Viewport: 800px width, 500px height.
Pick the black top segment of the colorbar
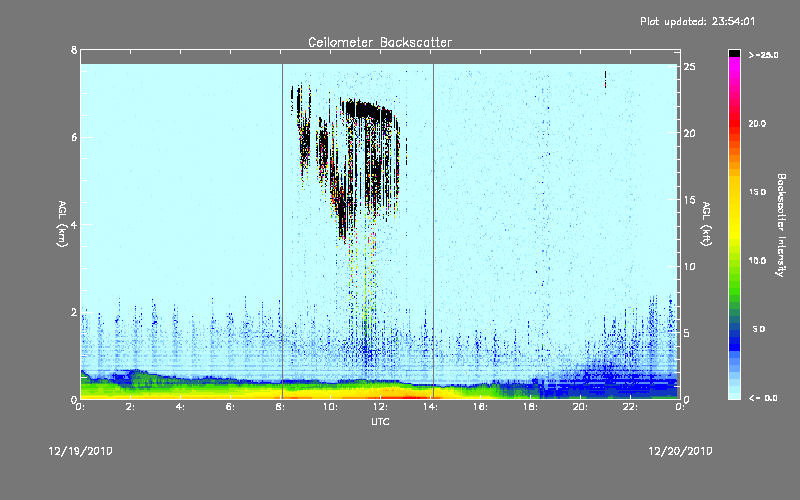click(734, 53)
